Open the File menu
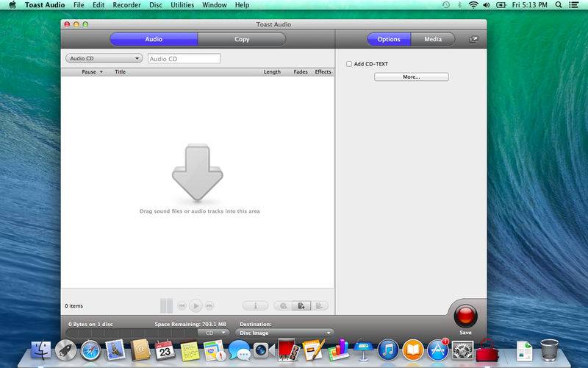Viewport: 588px width, 368px height. point(79,5)
